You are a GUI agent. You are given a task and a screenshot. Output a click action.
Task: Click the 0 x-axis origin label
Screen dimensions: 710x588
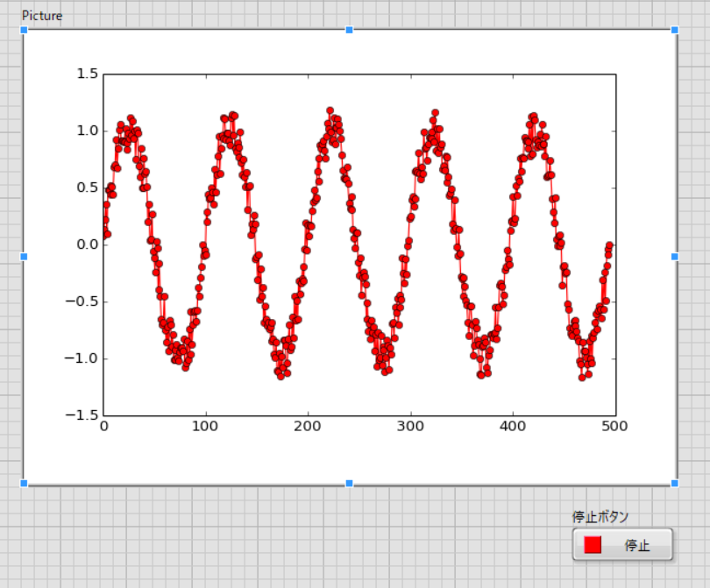(x=103, y=426)
